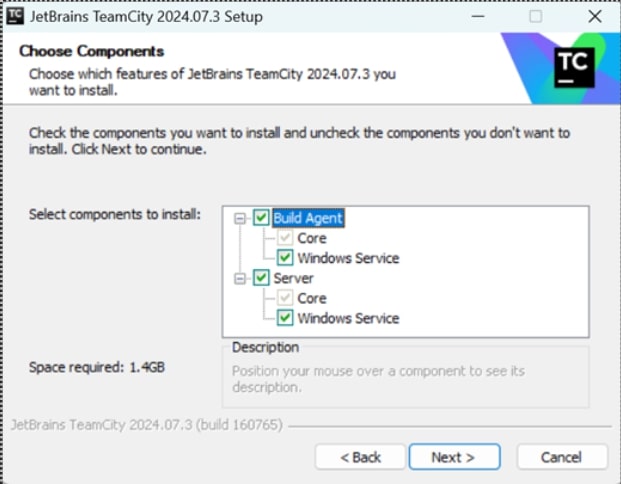Click the TC logo in the header banner
The height and width of the screenshot is (484, 621).
[574, 67]
